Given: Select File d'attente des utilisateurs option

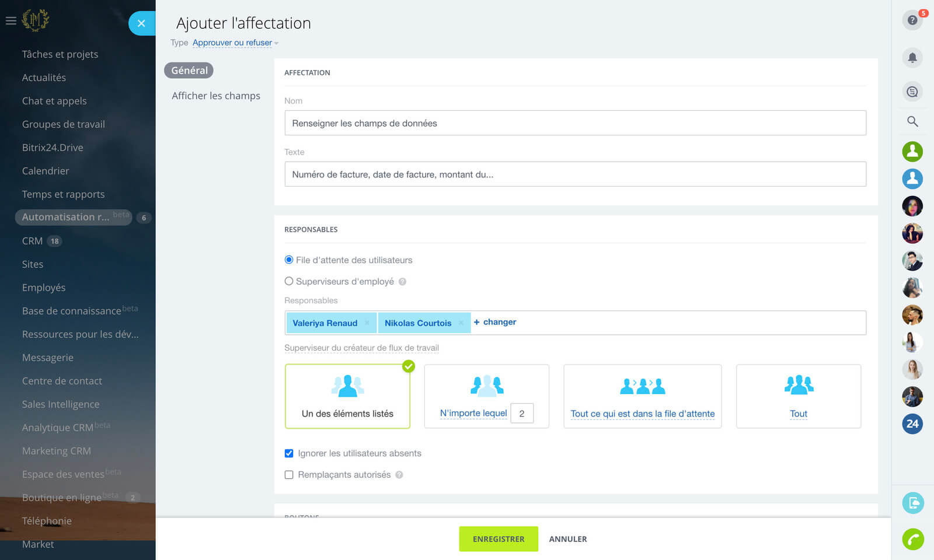Looking at the screenshot, I should click(x=289, y=260).
